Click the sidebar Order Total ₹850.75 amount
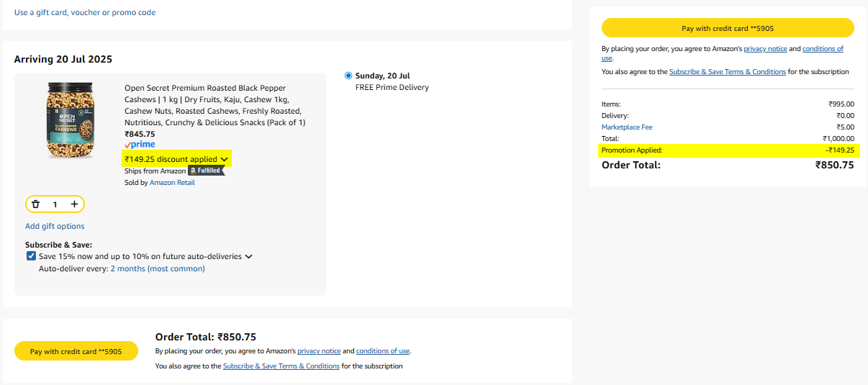Screen dimensions: 868x385 (835, 165)
